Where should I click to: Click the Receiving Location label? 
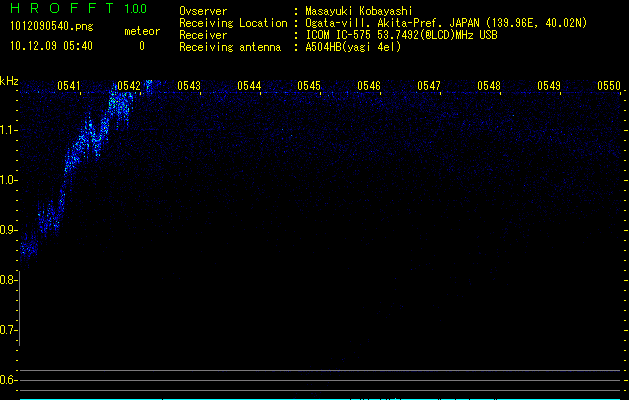tap(233, 23)
